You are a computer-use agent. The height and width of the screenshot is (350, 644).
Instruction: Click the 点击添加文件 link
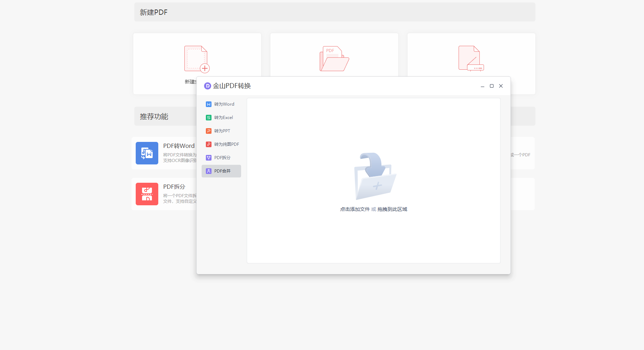355,209
